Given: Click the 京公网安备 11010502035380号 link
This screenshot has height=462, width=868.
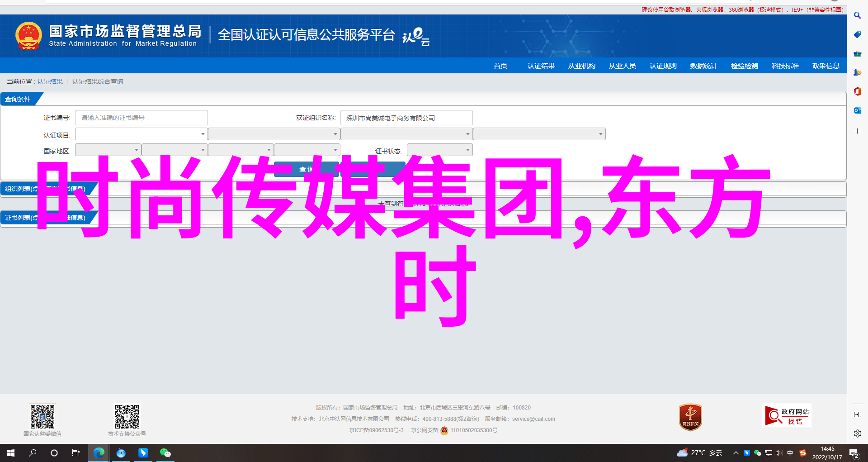Looking at the screenshot, I should pyautogui.click(x=454, y=430).
